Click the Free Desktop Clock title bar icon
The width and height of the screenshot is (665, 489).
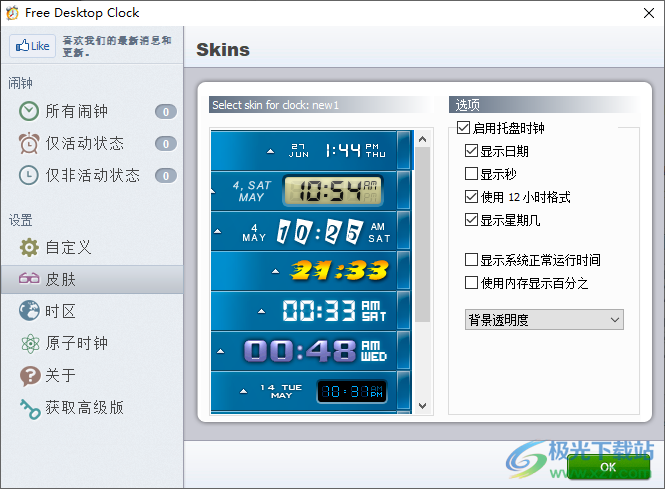(12, 13)
